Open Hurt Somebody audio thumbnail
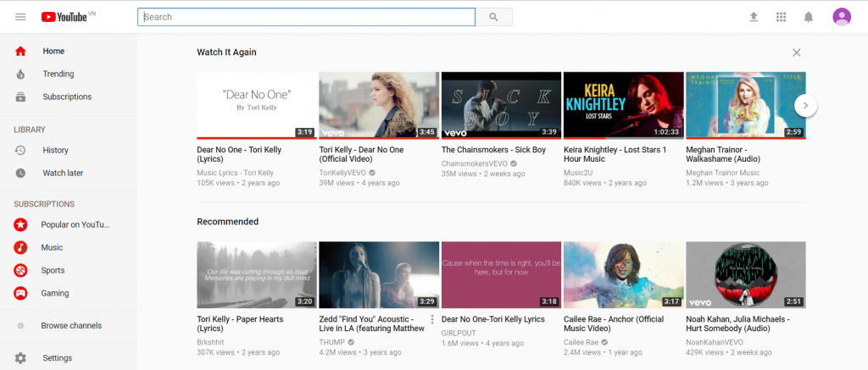This screenshot has width=868, height=370. 746,275
